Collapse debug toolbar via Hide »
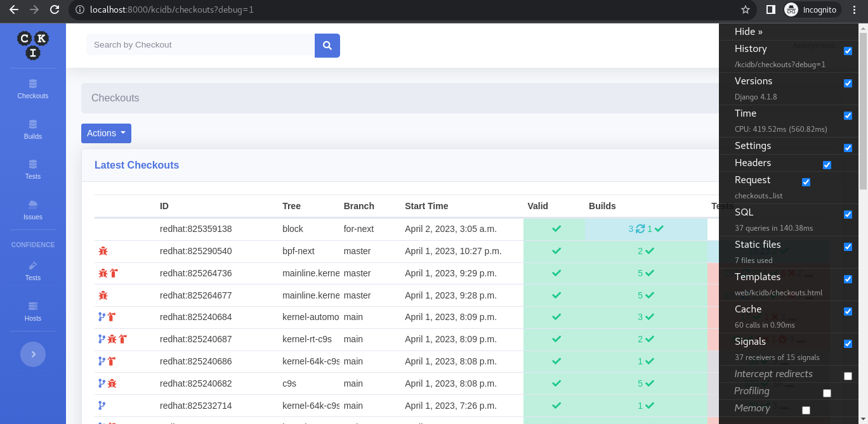 click(x=749, y=32)
